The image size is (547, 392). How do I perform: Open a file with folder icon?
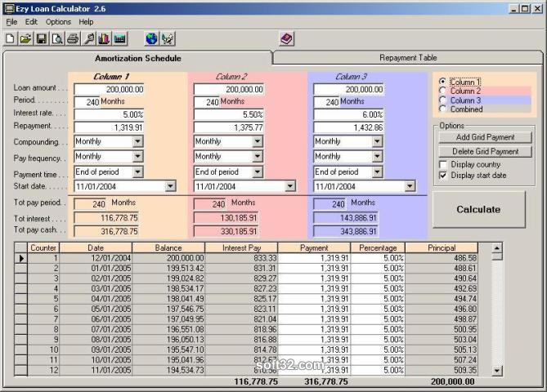[25, 38]
